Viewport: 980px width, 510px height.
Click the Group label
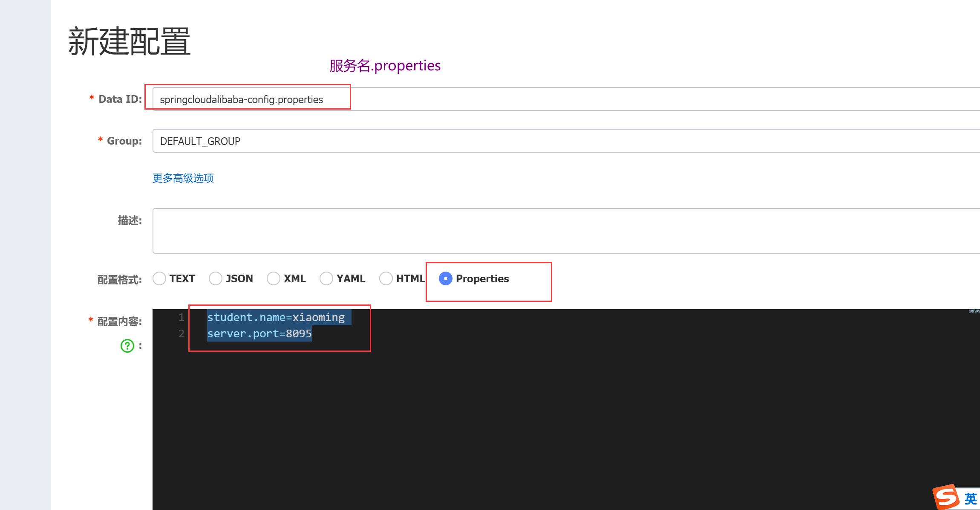(124, 141)
